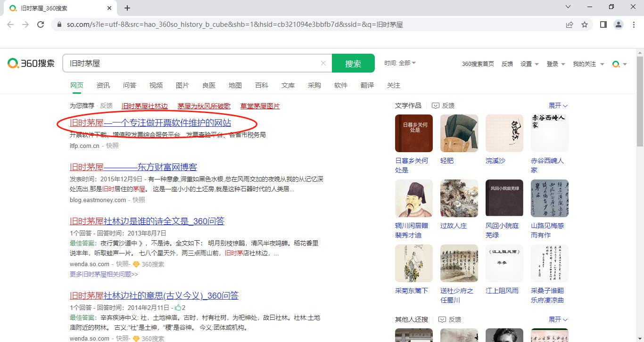
Task: Share this page from the address bar
Action: pos(570,24)
